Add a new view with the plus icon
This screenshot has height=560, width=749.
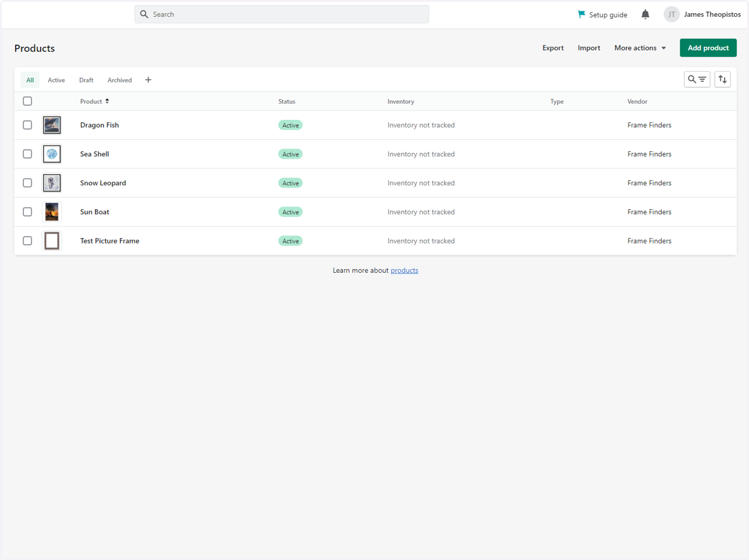[148, 80]
